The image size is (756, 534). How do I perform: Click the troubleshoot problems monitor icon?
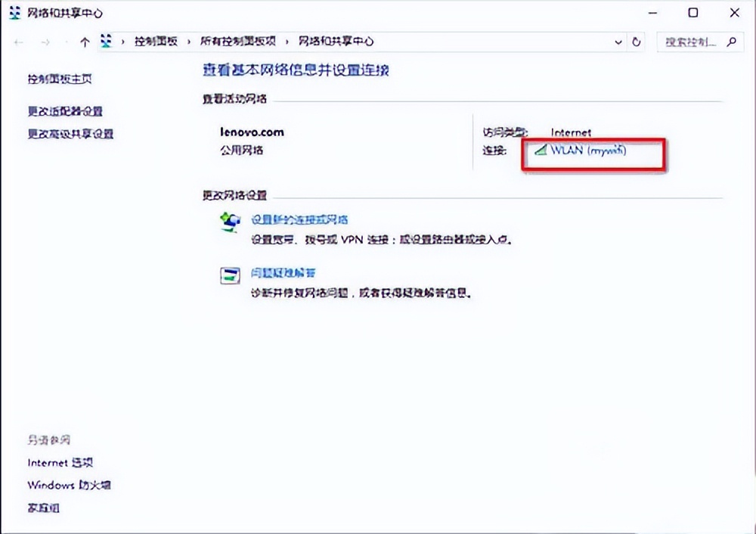230,275
